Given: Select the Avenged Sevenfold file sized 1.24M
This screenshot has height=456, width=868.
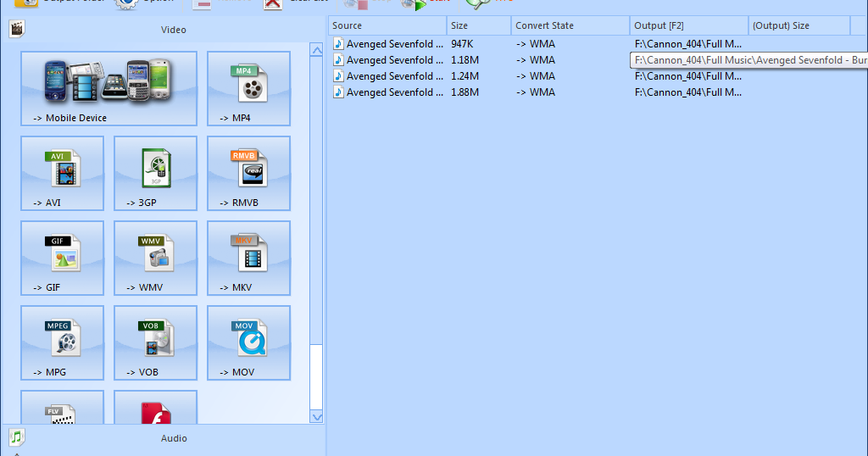Looking at the screenshot, I should pyautogui.click(x=395, y=75).
